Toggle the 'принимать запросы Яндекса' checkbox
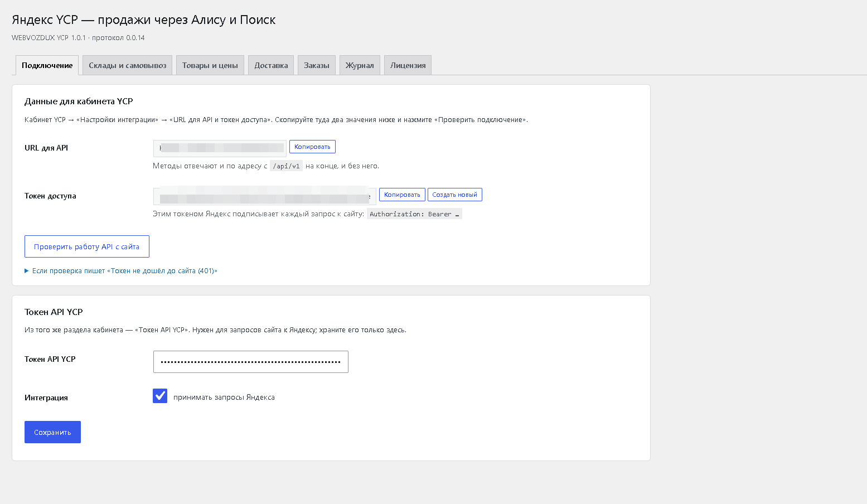The width and height of the screenshot is (867, 504). point(160,396)
